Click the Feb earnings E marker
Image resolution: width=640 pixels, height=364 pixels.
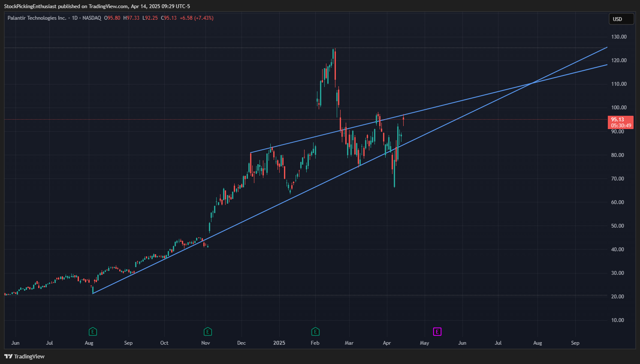(x=315, y=331)
